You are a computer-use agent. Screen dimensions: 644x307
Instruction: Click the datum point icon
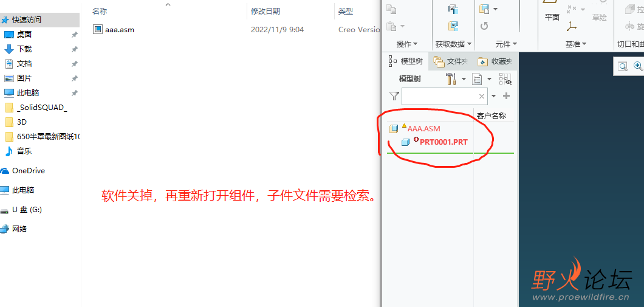tap(571, 9)
